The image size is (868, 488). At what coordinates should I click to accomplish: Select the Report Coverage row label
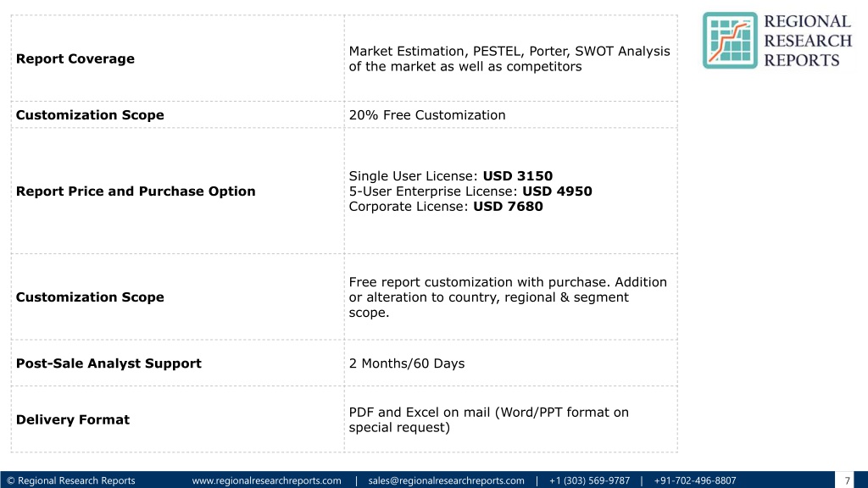click(x=75, y=58)
